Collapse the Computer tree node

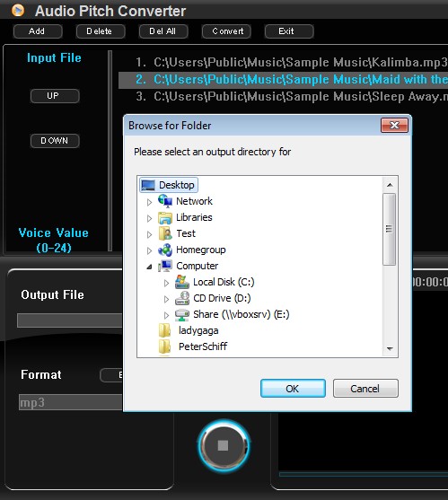[149, 268]
